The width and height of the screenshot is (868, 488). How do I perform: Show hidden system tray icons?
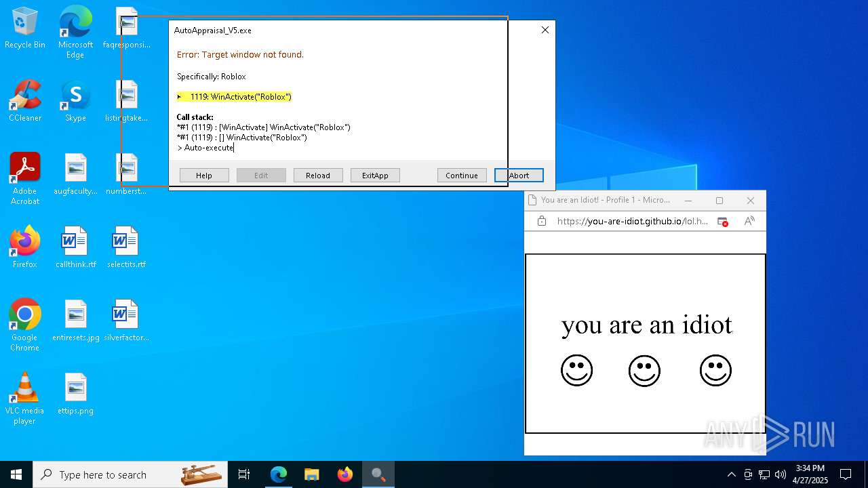(731, 474)
